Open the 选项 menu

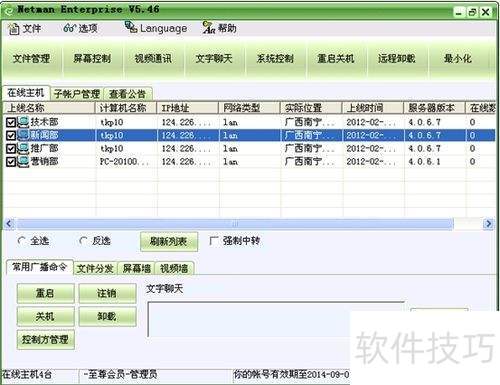pyautogui.click(x=80, y=28)
